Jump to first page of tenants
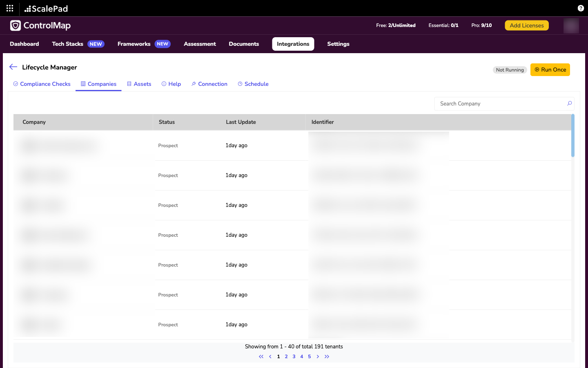Viewport: 588px width, 368px height. [261, 357]
